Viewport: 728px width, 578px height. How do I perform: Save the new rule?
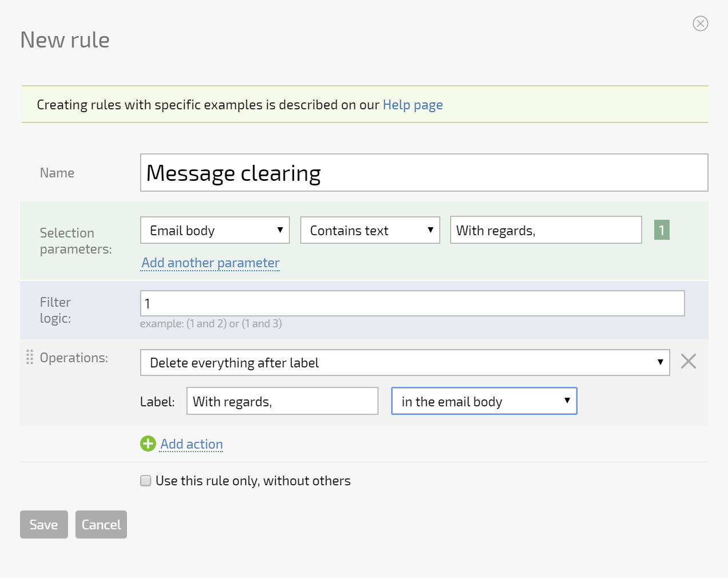pyautogui.click(x=44, y=524)
